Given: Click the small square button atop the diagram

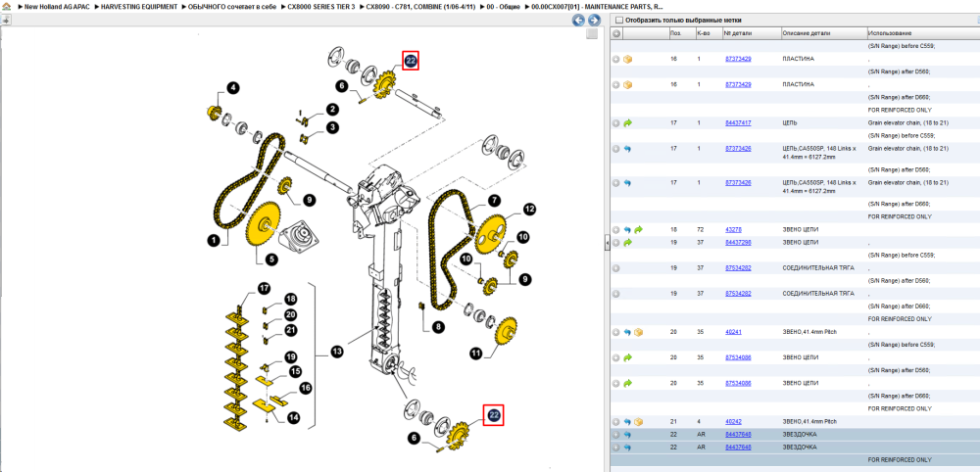Looking at the screenshot, I should [591, 34].
